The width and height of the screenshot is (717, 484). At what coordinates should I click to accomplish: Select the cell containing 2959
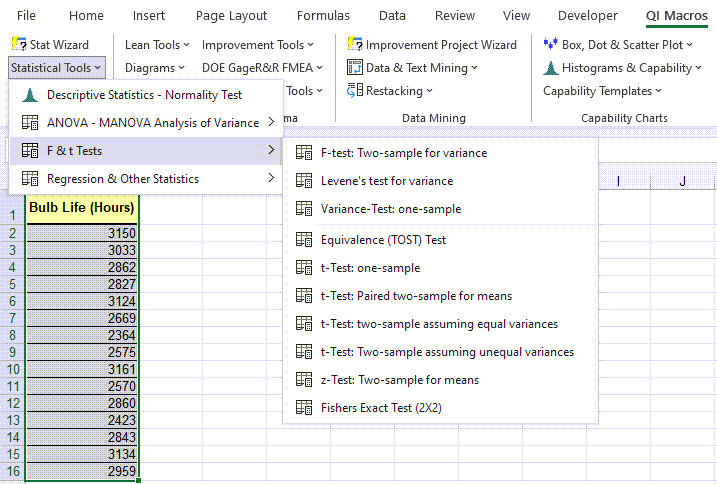coord(82,471)
